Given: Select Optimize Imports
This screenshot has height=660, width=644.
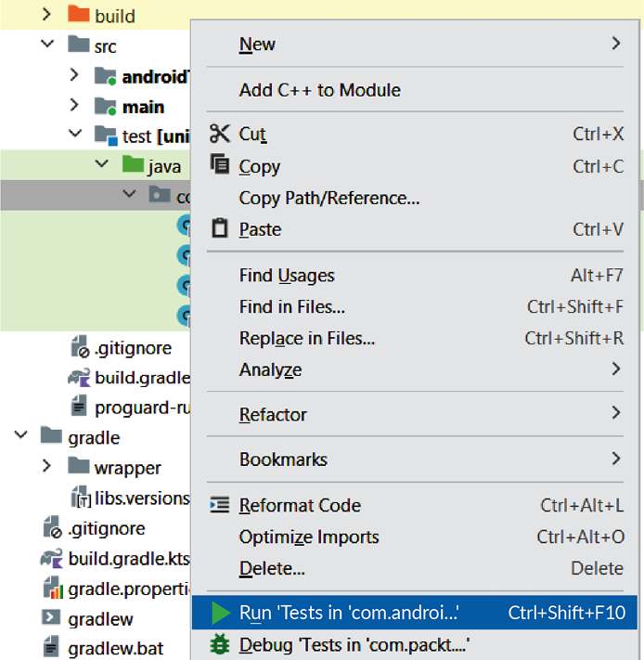Looking at the screenshot, I should click(309, 537).
